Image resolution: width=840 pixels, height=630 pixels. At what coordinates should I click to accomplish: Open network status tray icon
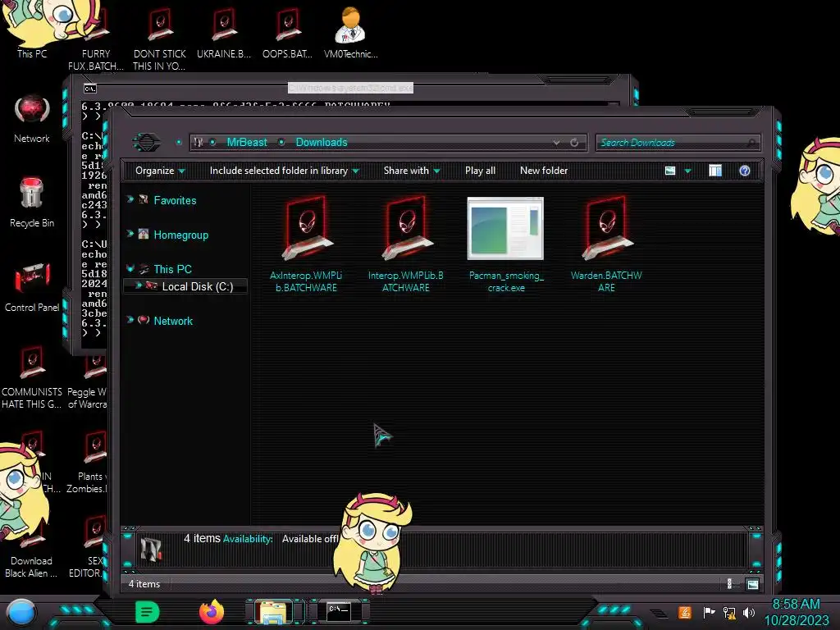(x=729, y=612)
